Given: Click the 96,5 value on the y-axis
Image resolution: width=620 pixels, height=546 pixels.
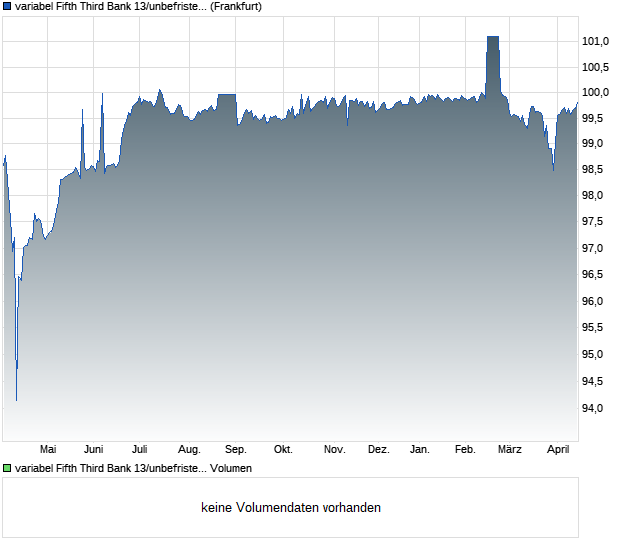Looking at the screenshot, I should coord(592,274).
